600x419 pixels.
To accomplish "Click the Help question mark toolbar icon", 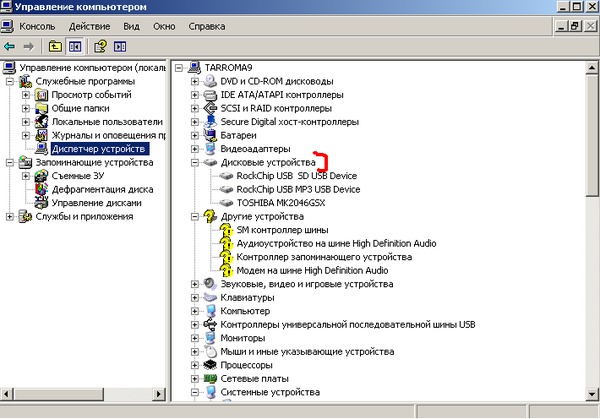I will tap(101, 46).
